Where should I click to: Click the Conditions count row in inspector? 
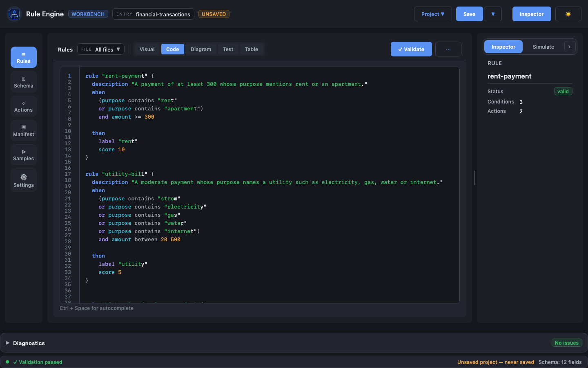click(x=530, y=102)
